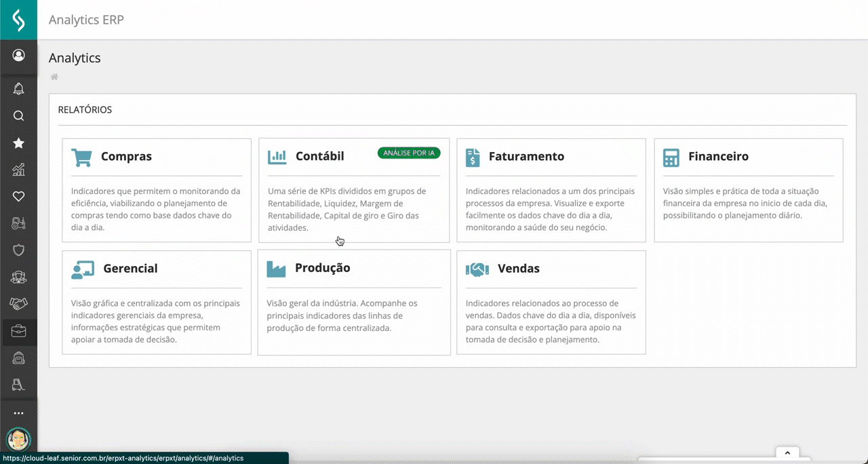Open notifications via the bell icon

click(18, 88)
